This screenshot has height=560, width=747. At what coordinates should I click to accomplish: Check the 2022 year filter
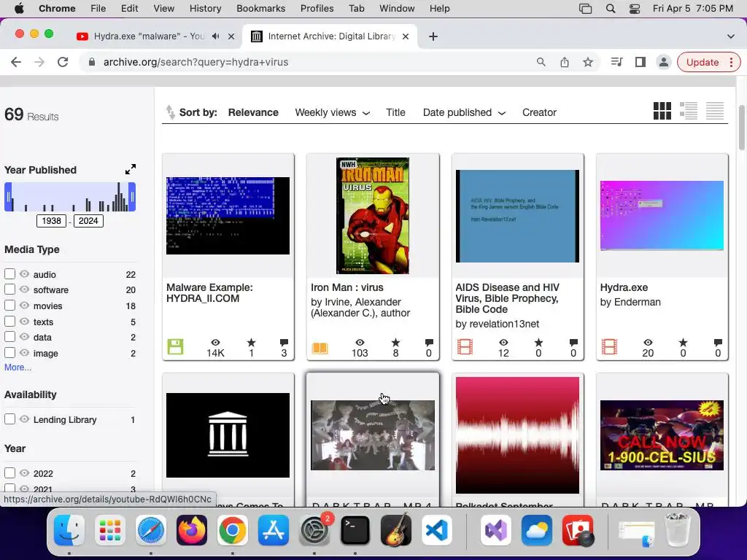pos(9,472)
